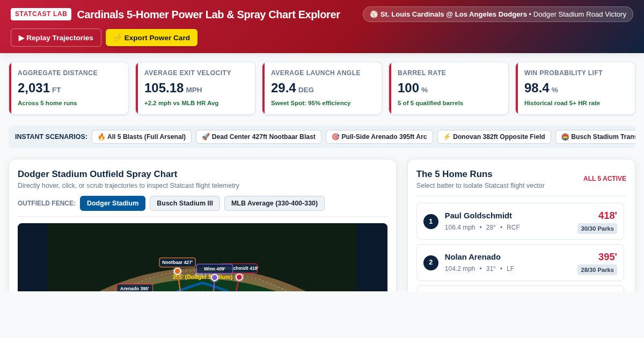Open the Average Exit Velocity stat card

coord(195,88)
